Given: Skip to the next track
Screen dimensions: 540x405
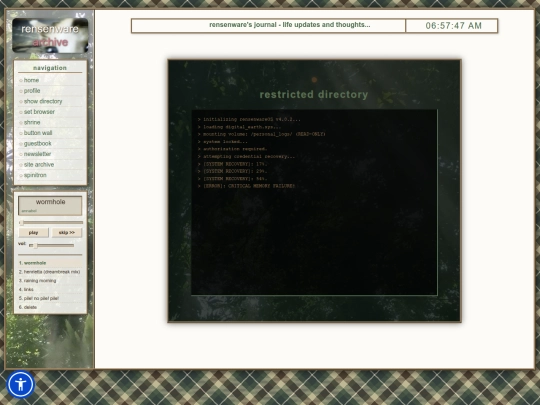Looking at the screenshot, I should pos(67,232).
